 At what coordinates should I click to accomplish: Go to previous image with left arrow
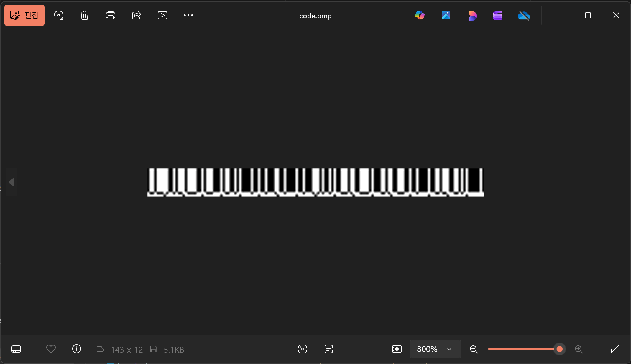click(11, 182)
